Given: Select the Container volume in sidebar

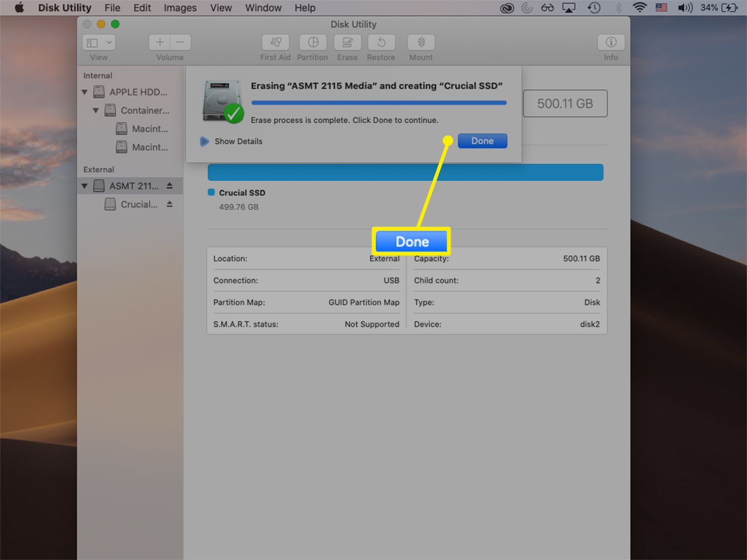Looking at the screenshot, I should (129, 111).
